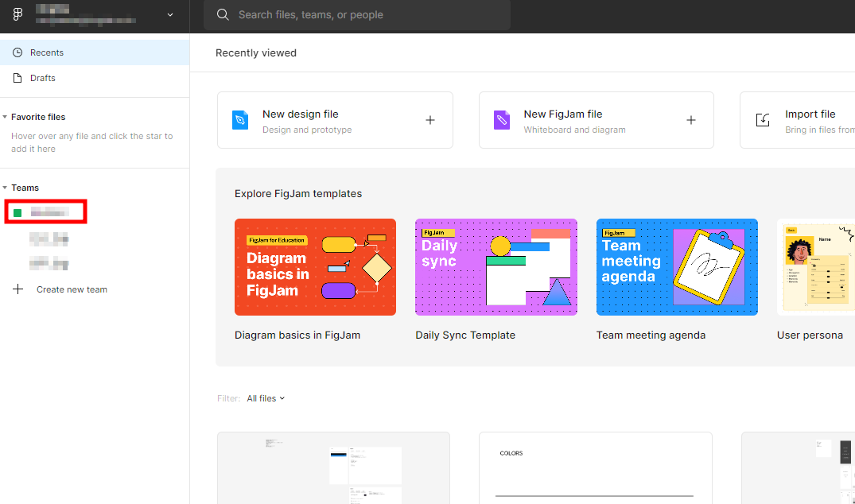Click the Recently viewed heading
855x504 pixels.
click(x=256, y=52)
